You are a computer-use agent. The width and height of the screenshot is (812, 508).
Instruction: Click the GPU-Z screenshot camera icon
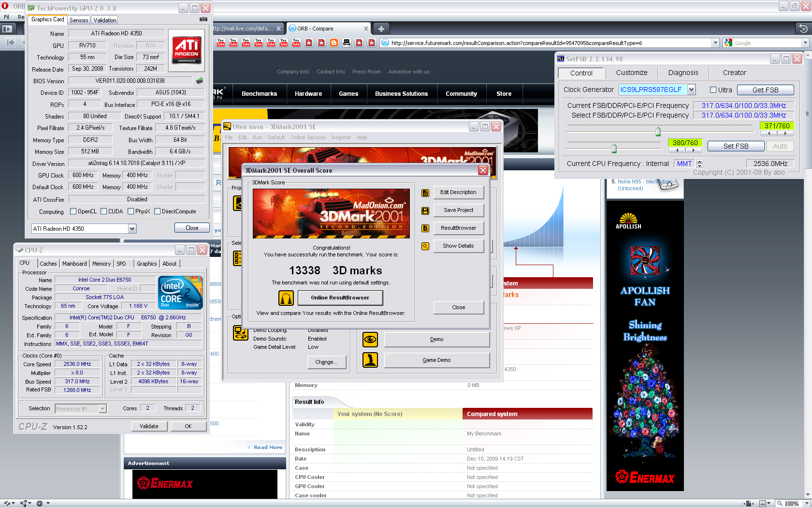point(203,19)
